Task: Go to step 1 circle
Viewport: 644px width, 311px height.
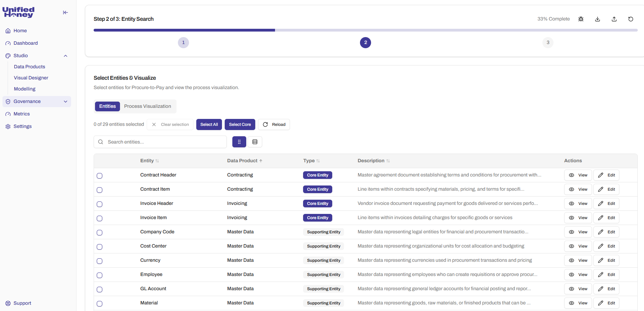Action: click(x=183, y=43)
